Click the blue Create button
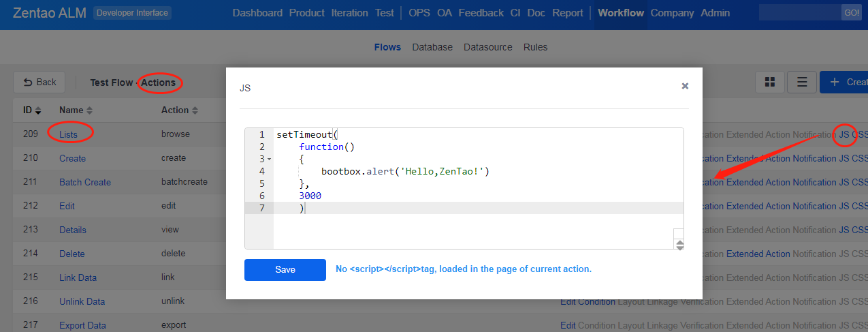 pos(844,82)
